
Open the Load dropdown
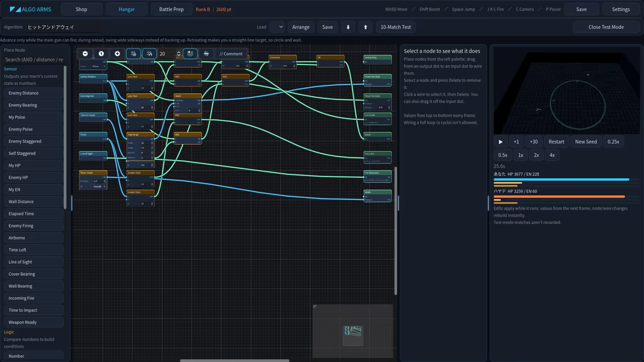277,27
